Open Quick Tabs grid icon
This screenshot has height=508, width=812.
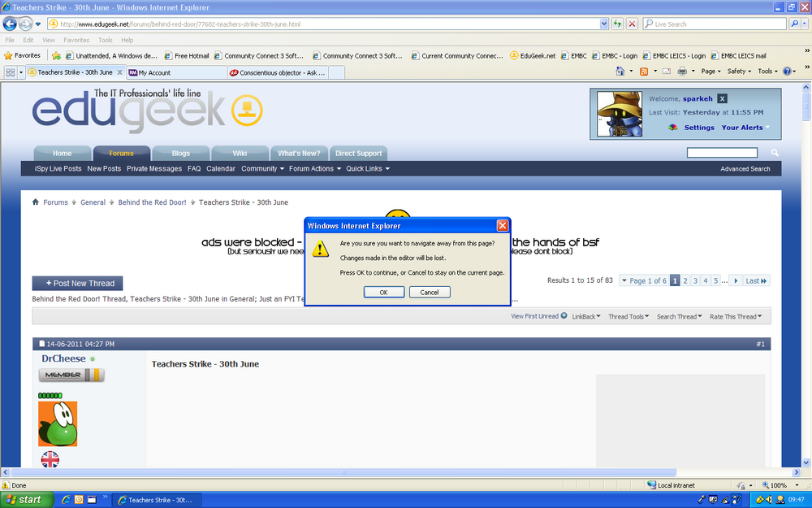click(11, 72)
